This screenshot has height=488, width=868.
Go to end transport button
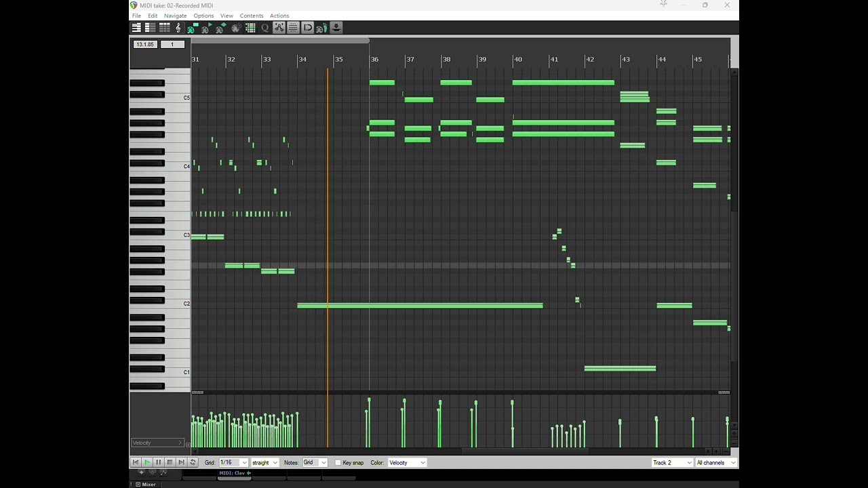click(181, 462)
